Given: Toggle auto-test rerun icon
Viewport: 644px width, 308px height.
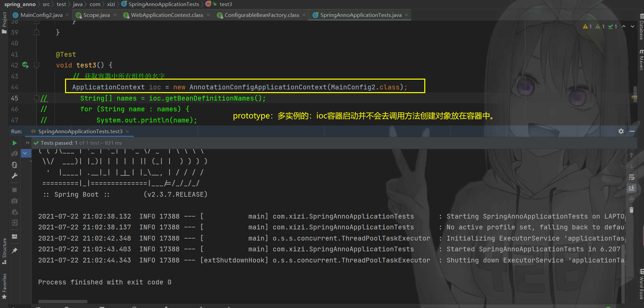Looking at the screenshot, I should click(x=14, y=165).
